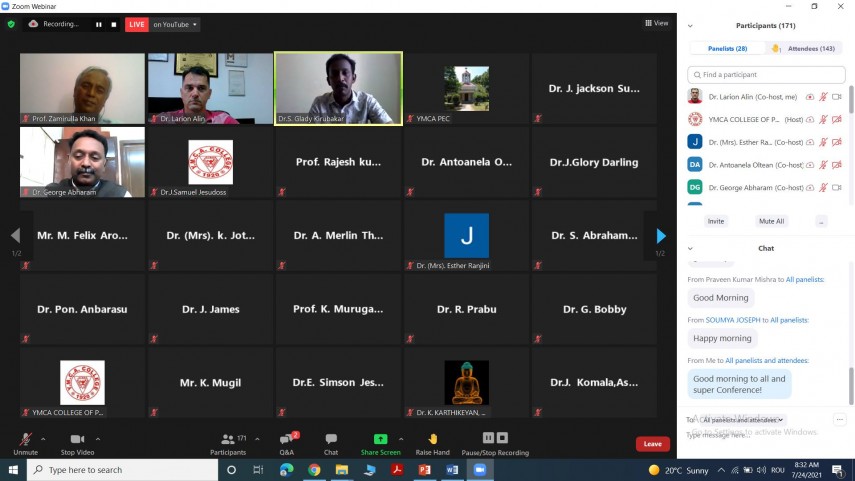Select Mr. K. Mugil participant tile
Screen dimensions: 855x481
pyautogui.click(x=210, y=382)
